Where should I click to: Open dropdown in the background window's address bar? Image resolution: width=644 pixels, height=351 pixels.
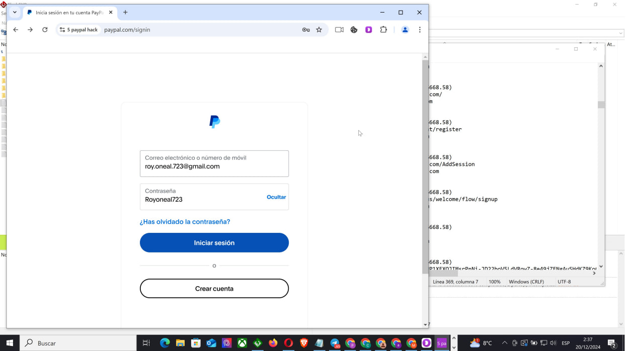(620, 33)
